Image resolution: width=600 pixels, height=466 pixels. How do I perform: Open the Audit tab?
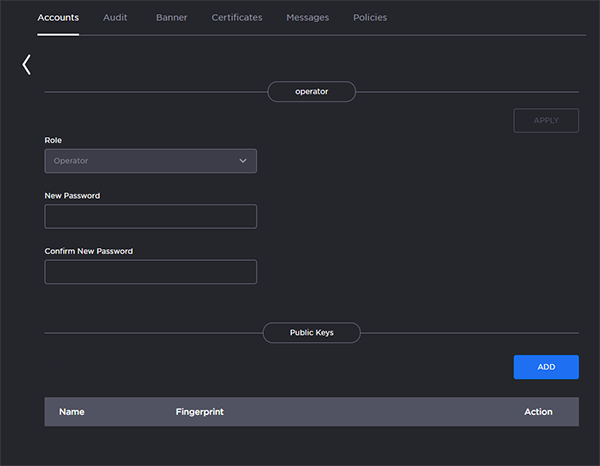coord(115,18)
